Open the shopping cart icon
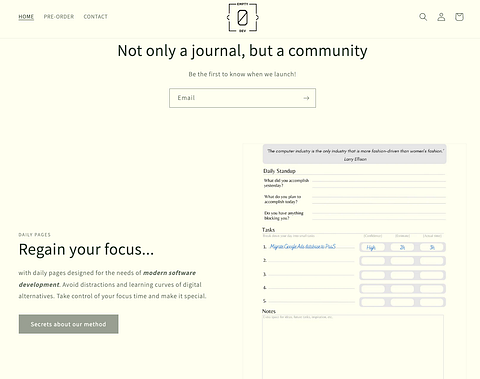Viewport: 480px width, 379px height. tap(459, 17)
